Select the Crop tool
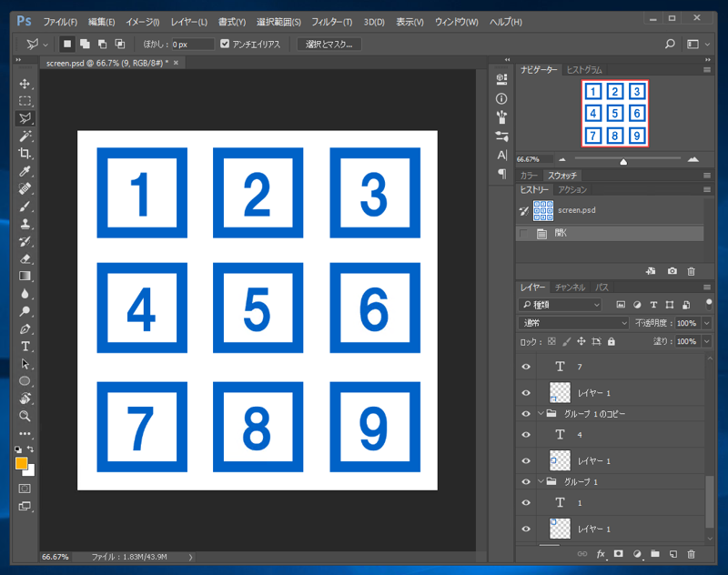 25,154
